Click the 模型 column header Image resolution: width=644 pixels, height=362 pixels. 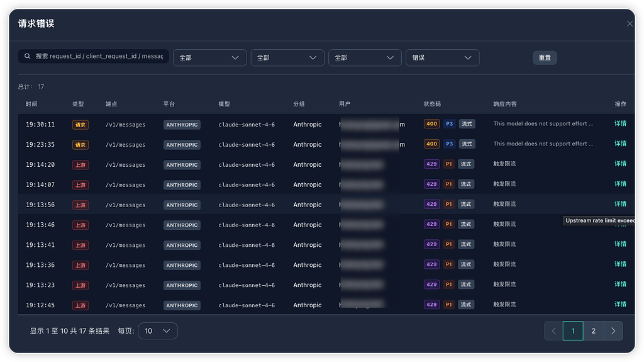click(225, 104)
